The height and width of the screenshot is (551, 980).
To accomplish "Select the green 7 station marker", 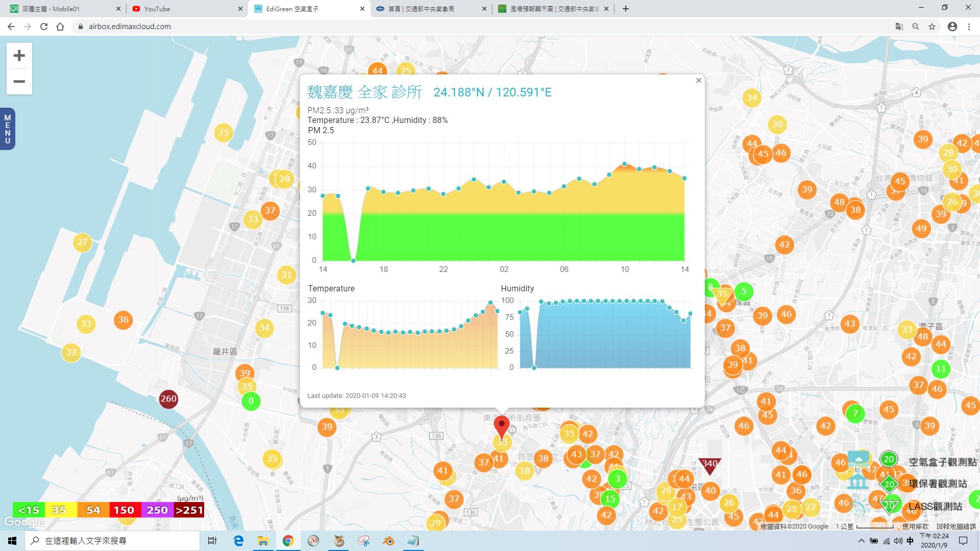I will pyautogui.click(x=855, y=413).
